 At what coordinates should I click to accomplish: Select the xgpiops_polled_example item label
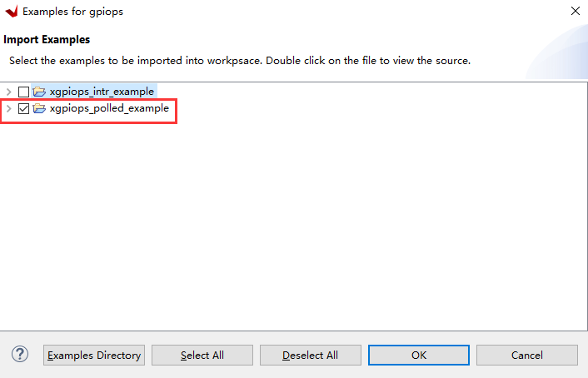point(109,109)
